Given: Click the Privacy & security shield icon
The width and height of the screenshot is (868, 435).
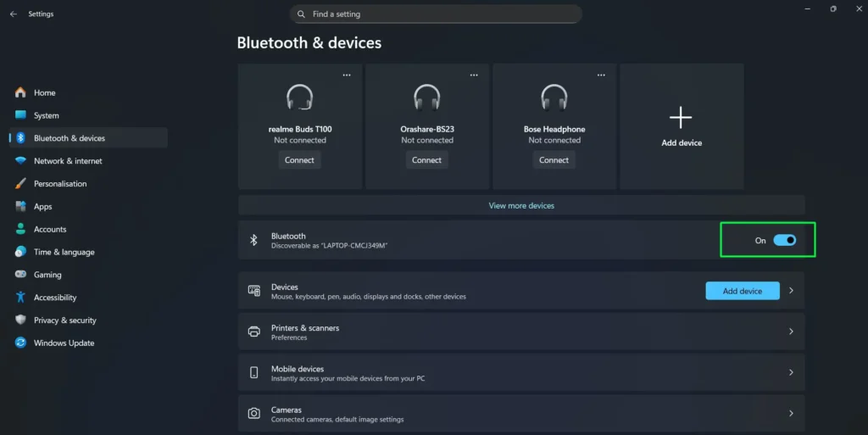Looking at the screenshot, I should coord(20,320).
